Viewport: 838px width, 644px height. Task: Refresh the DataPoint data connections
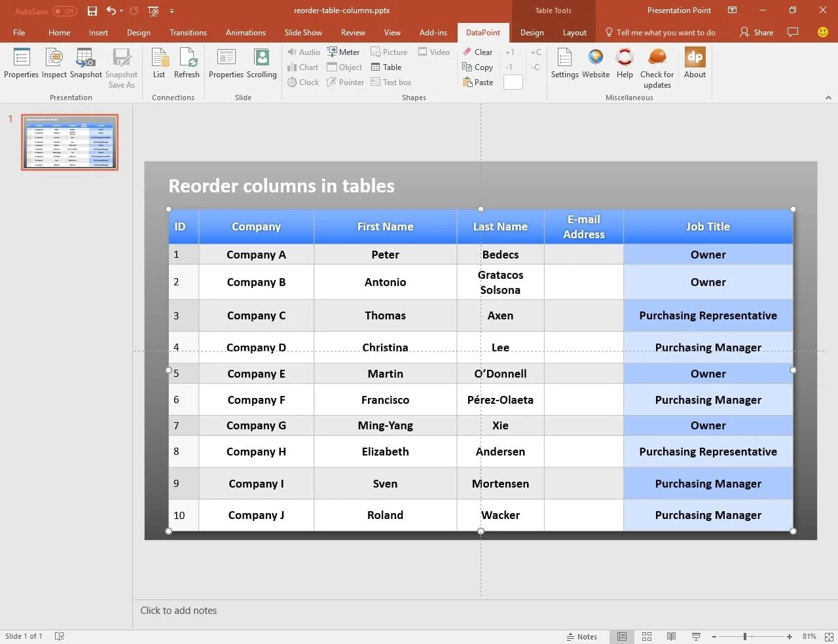(x=187, y=63)
